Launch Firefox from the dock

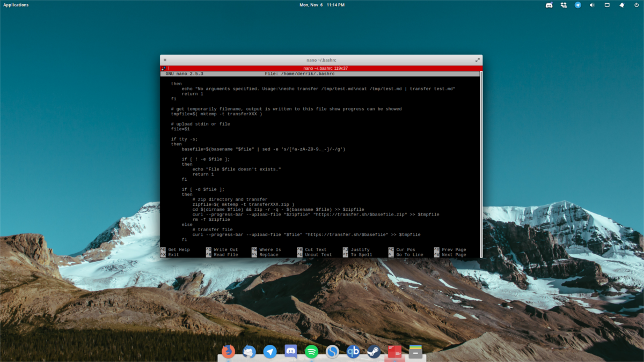[229, 352]
